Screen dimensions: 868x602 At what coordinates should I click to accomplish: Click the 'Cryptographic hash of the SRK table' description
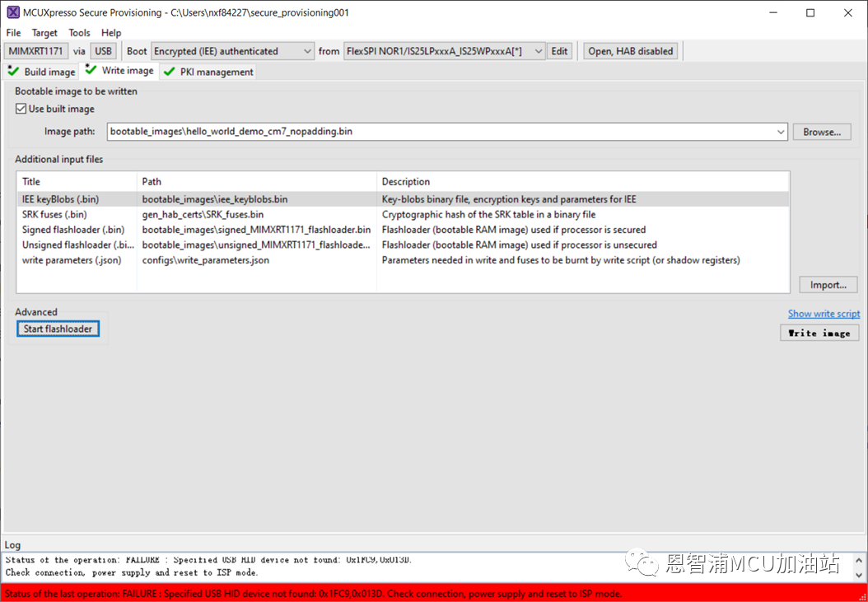pos(489,214)
